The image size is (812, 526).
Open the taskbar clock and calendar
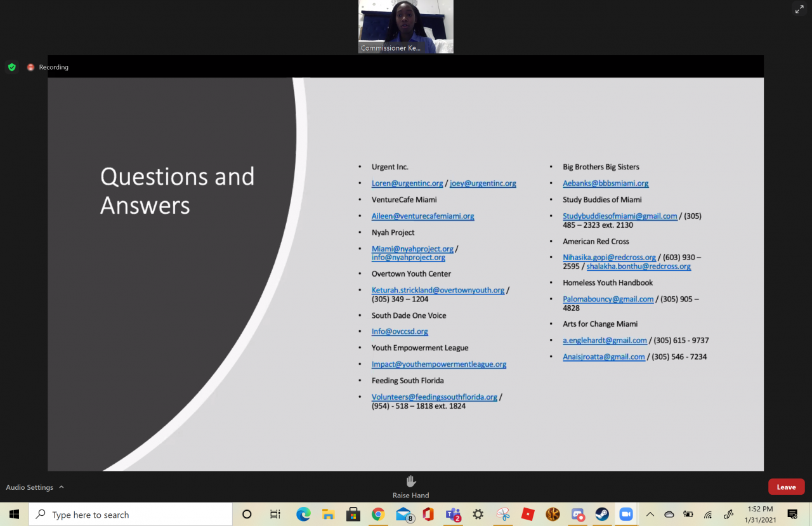(760, 514)
